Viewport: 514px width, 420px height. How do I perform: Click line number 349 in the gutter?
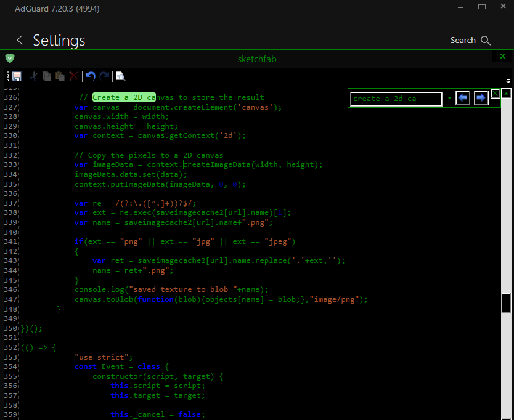[10, 318]
